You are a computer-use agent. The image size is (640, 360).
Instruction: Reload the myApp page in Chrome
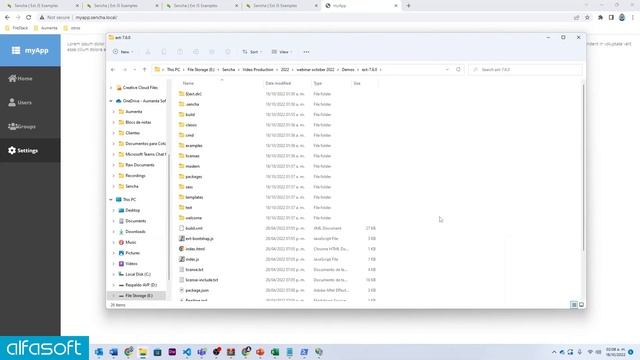pyautogui.click(x=29, y=18)
